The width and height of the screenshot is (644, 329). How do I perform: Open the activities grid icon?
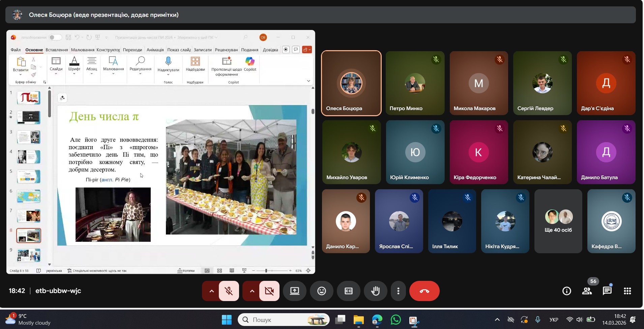click(627, 291)
